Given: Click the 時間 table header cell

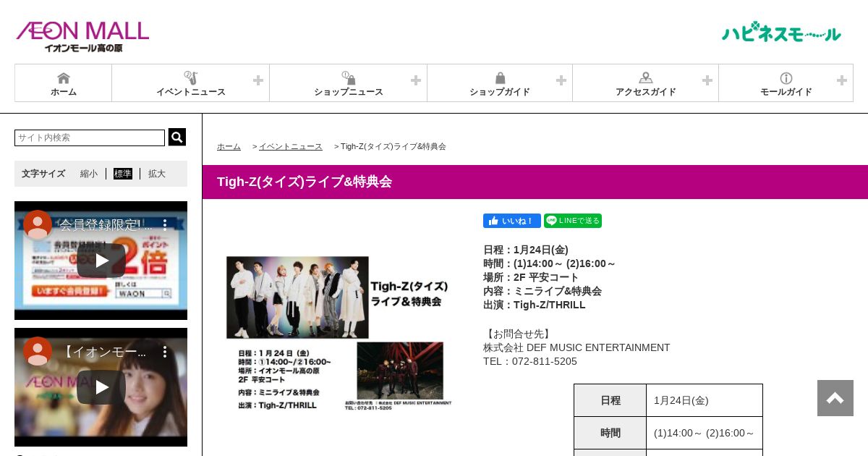Looking at the screenshot, I should [x=610, y=433].
